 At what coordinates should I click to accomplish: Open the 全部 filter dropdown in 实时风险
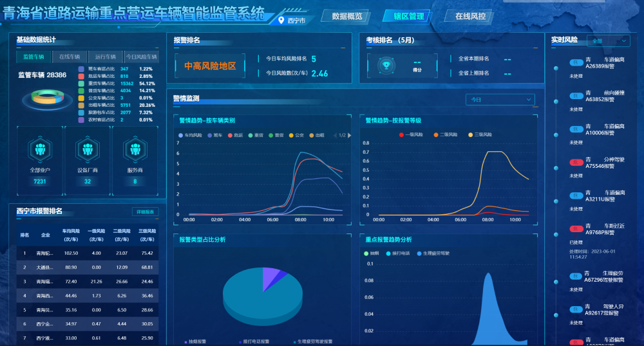pos(607,41)
